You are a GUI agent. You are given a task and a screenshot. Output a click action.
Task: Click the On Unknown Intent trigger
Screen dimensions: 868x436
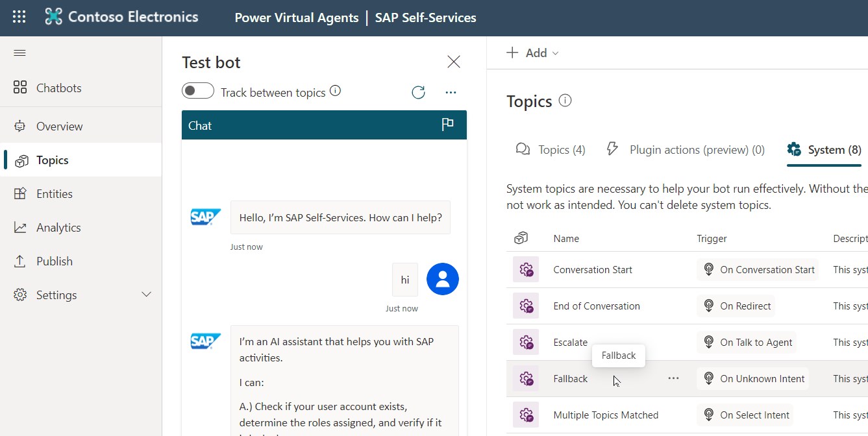[753, 379]
